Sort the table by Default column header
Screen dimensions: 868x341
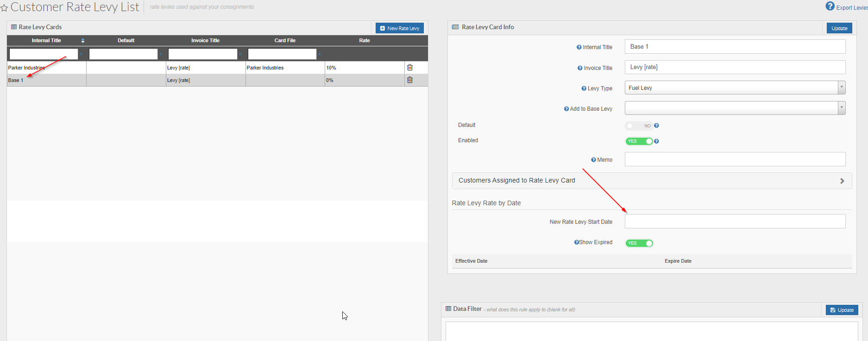[126, 41]
